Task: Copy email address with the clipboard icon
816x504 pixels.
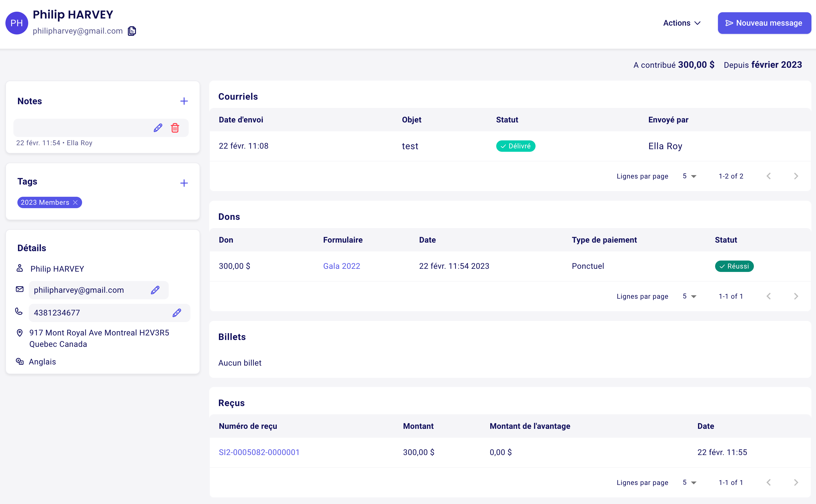Action: (x=132, y=31)
